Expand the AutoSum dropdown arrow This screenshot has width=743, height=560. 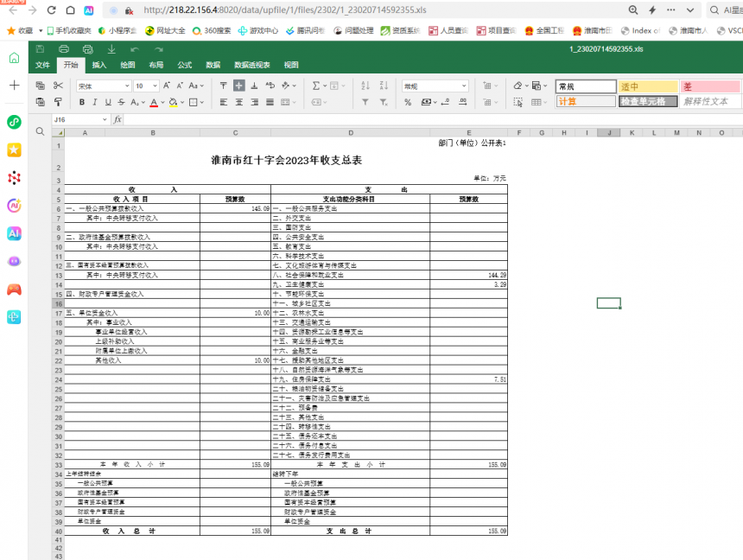325,86
